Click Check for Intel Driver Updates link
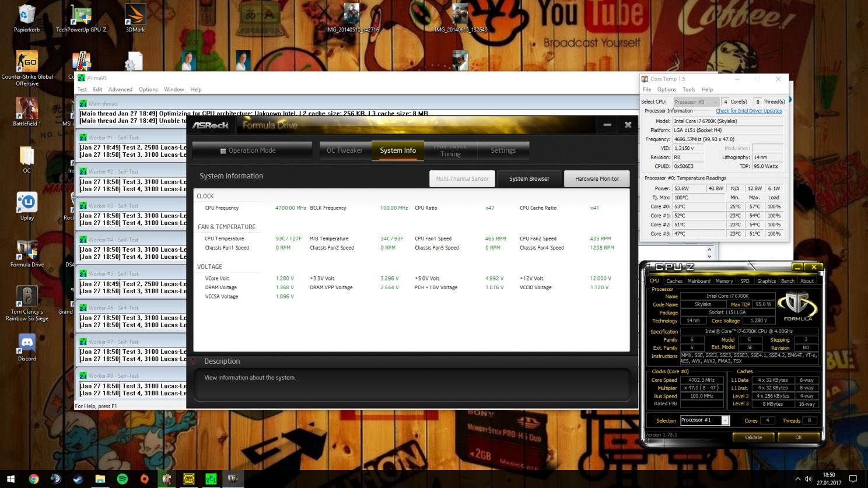 (x=748, y=111)
